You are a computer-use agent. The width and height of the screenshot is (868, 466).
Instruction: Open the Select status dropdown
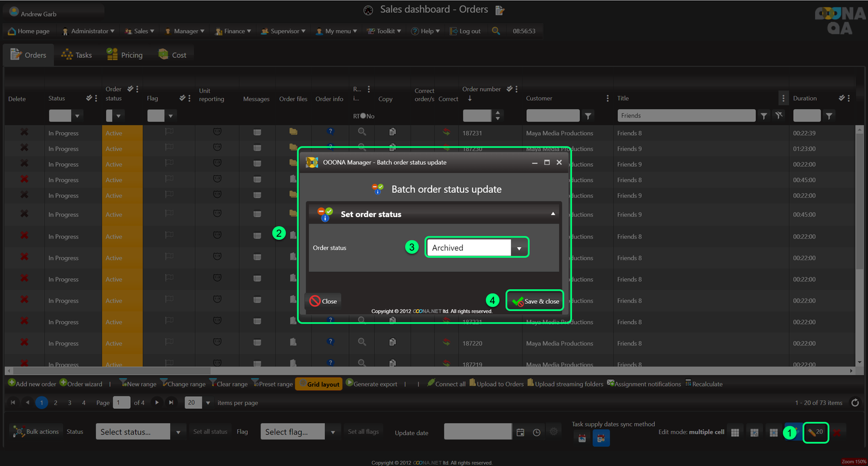click(178, 432)
